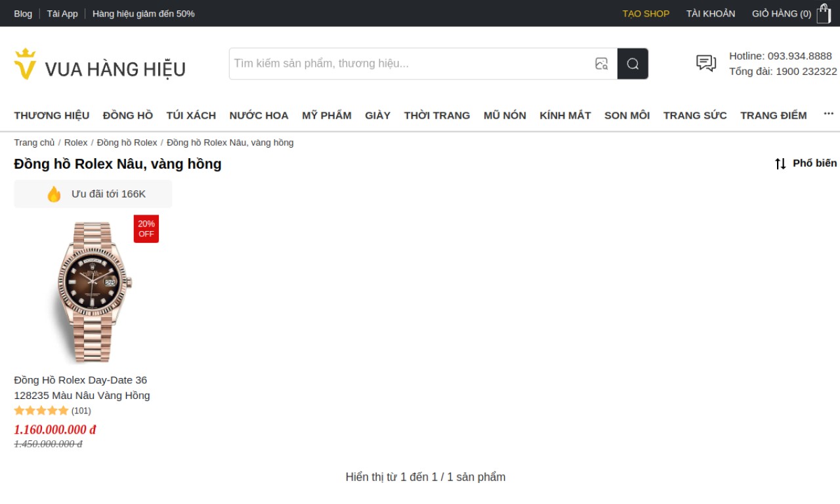Image resolution: width=840 pixels, height=504 pixels.
Task: Open the GIÀY category
Action: 378,115
